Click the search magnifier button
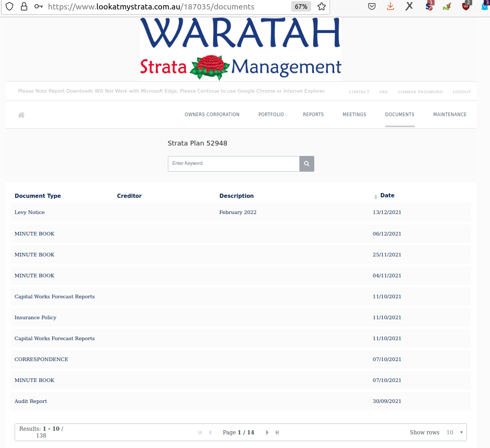 [x=306, y=164]
